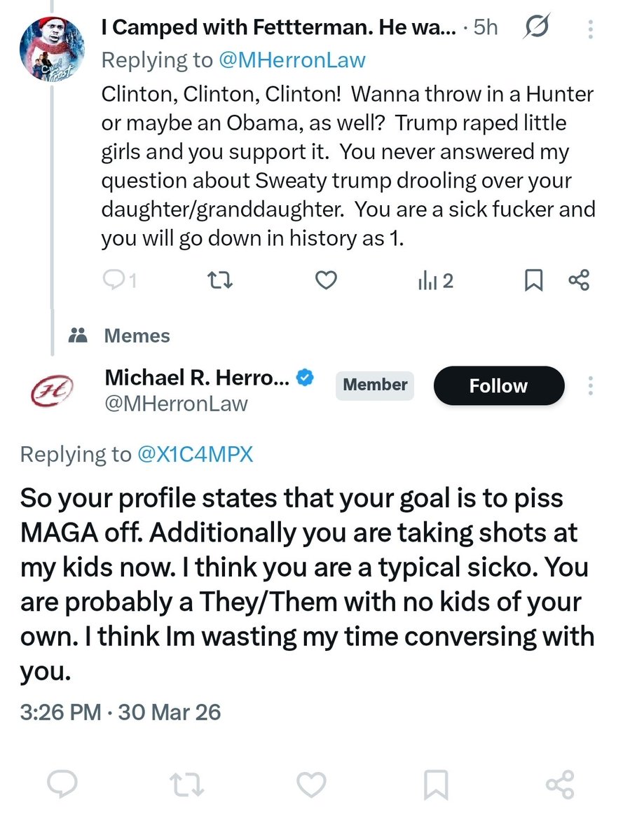The width and height of the screenshot is (623, 840).
Task: Click the Member badge
Action: tap(374, 385)
